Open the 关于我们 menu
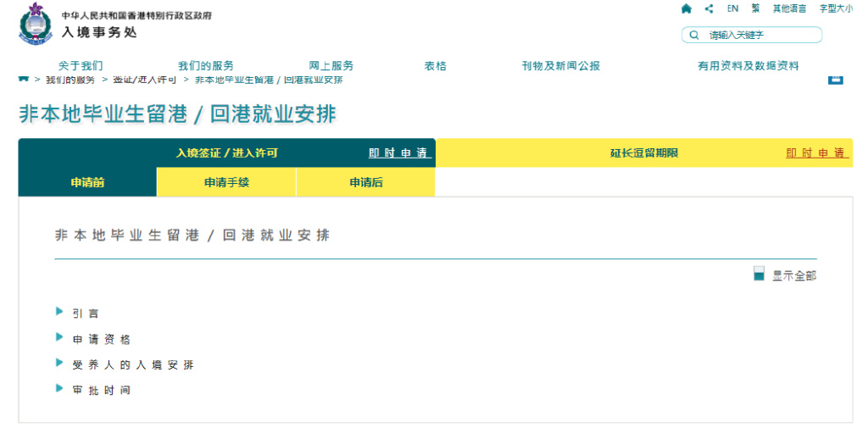This screenshot has width=868, height=439. click(x=81, y=66)
